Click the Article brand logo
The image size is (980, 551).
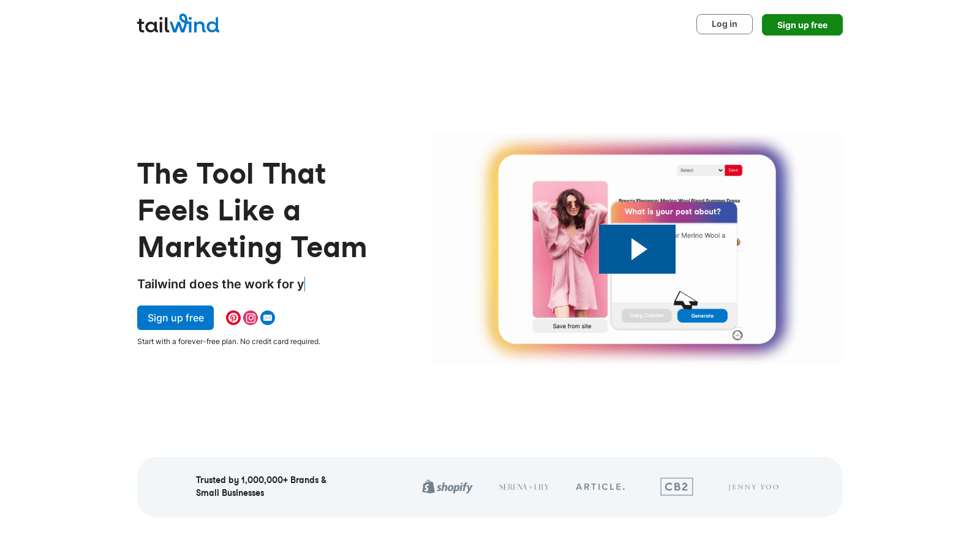pyautogui.click(x=600, y=487)
